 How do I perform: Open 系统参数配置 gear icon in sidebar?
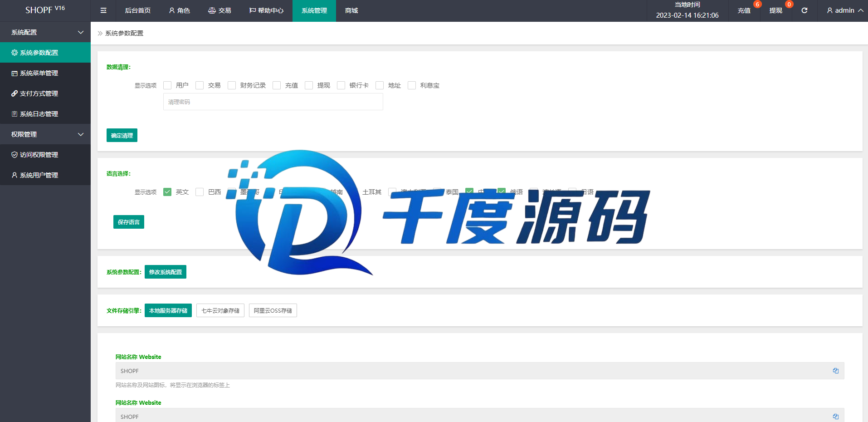coord(15,53)
